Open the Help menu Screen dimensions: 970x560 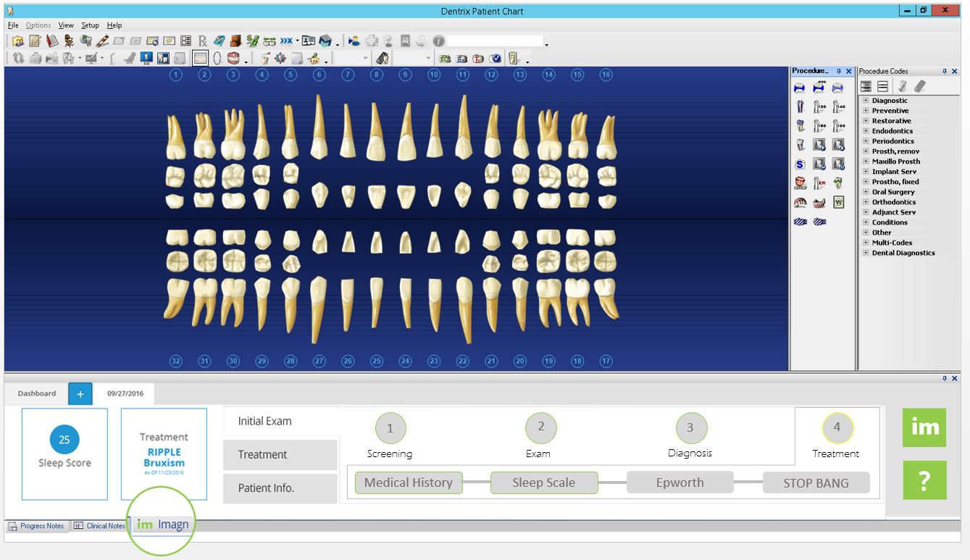coord(114,25)
